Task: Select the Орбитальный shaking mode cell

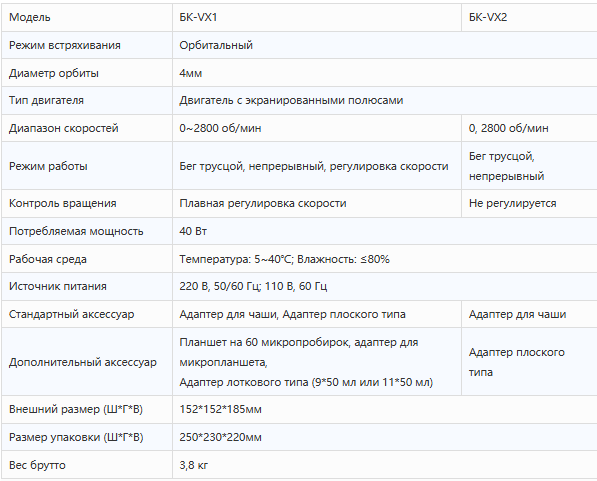Action: point(385,45)
